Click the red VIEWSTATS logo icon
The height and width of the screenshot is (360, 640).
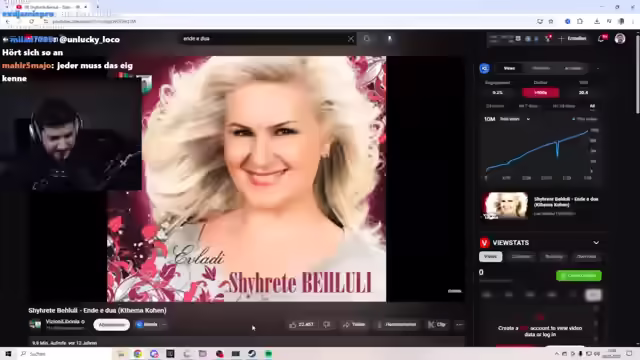tap(484, 242)
